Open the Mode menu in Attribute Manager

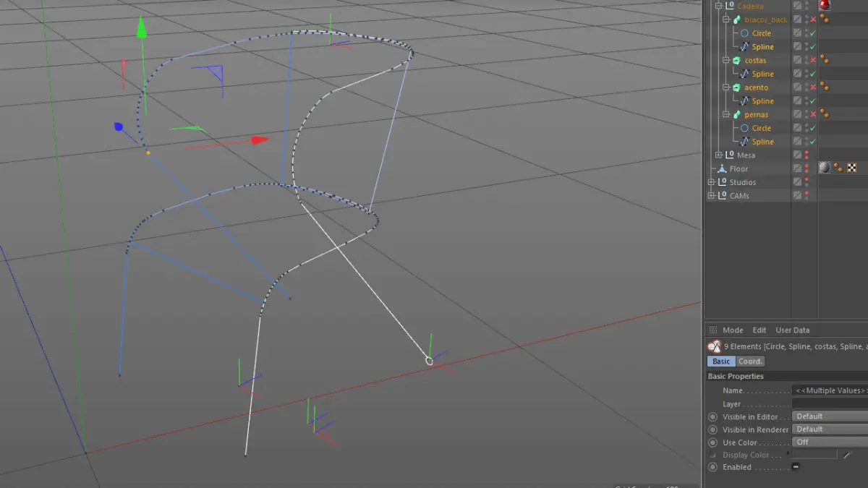point(733,330)
